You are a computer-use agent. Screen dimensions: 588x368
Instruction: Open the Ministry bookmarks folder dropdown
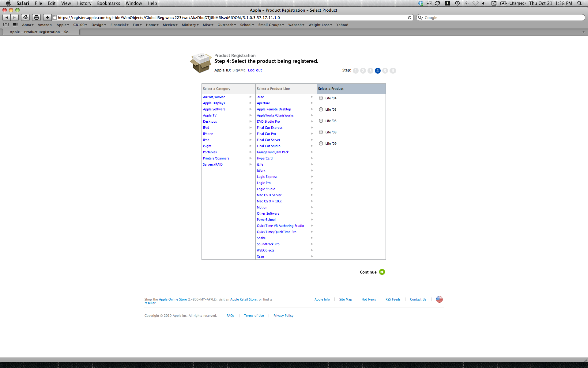click(190, 25)
